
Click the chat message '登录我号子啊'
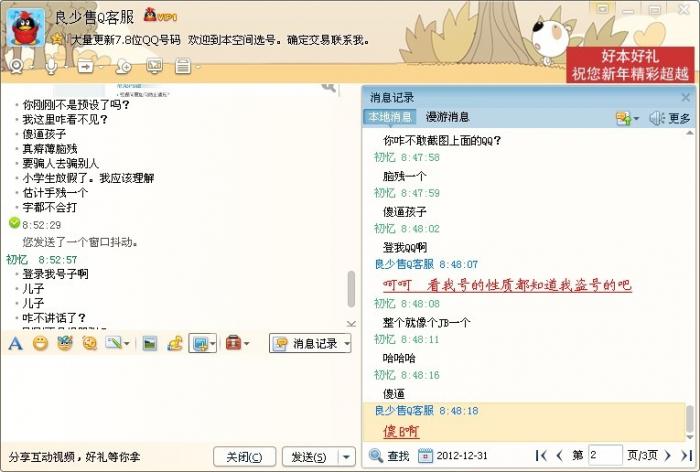pos(55,274)
